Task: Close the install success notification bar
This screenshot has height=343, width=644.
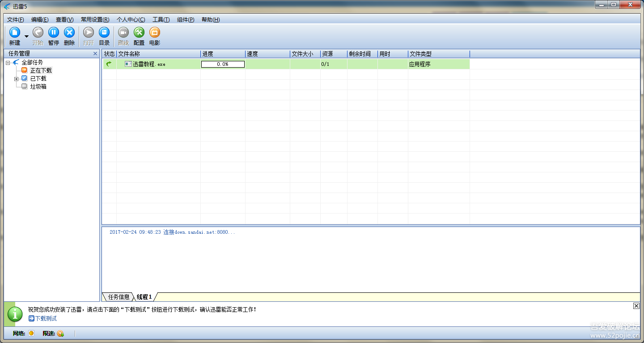Action: (x=636, y=306)
